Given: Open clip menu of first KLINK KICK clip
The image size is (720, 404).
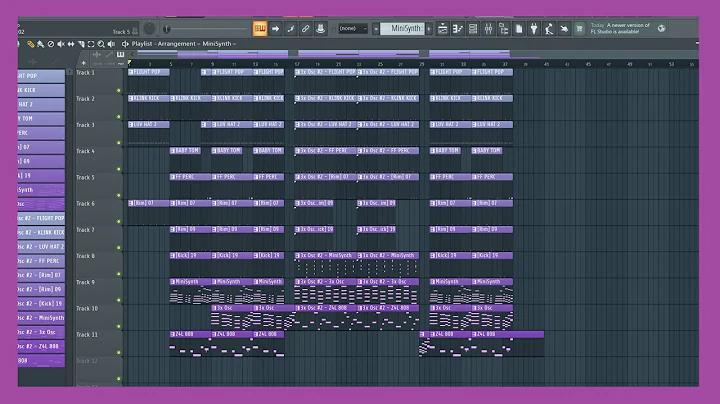Looking at the screenshot, I should 131,98.
